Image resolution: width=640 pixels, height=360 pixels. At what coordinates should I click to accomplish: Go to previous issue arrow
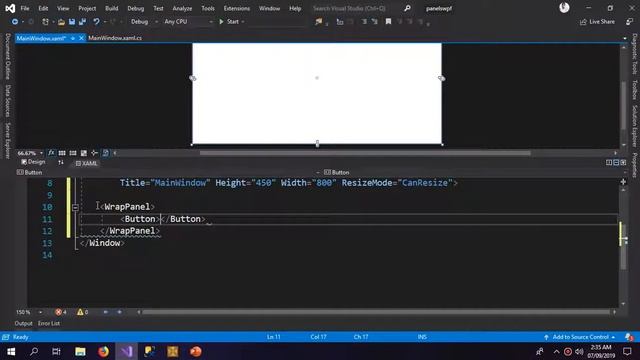pos(106,312)
